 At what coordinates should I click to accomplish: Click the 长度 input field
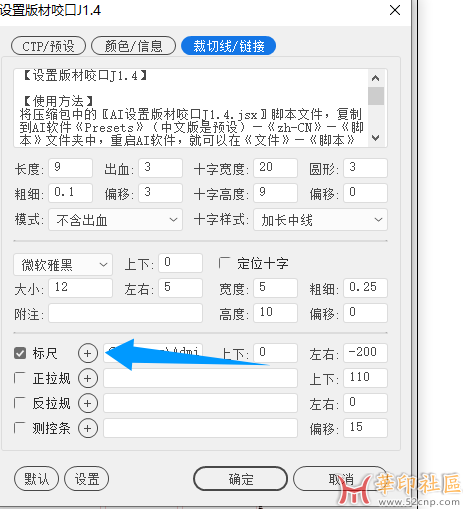click(x=71, y=168)
